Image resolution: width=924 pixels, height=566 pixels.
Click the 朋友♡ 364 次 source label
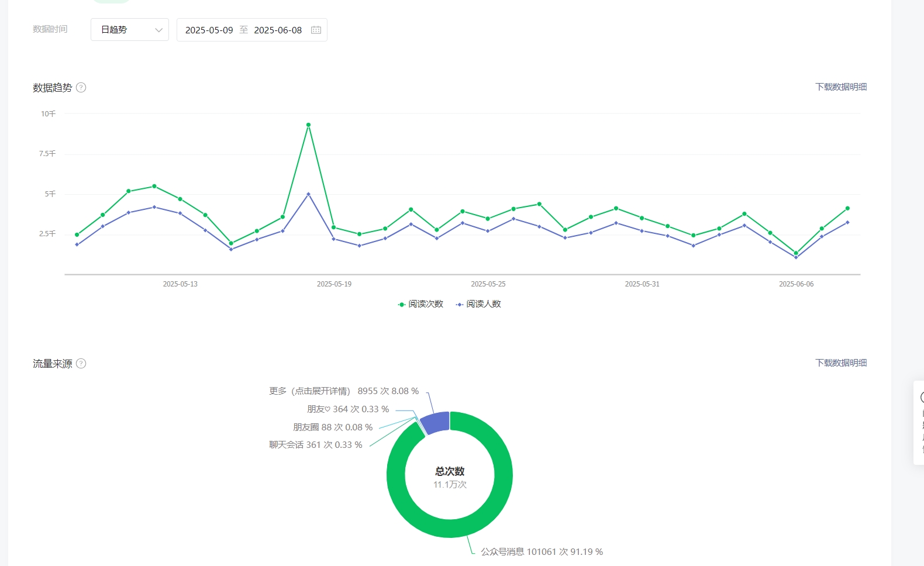pyautogui.click(x=347, y=409)
